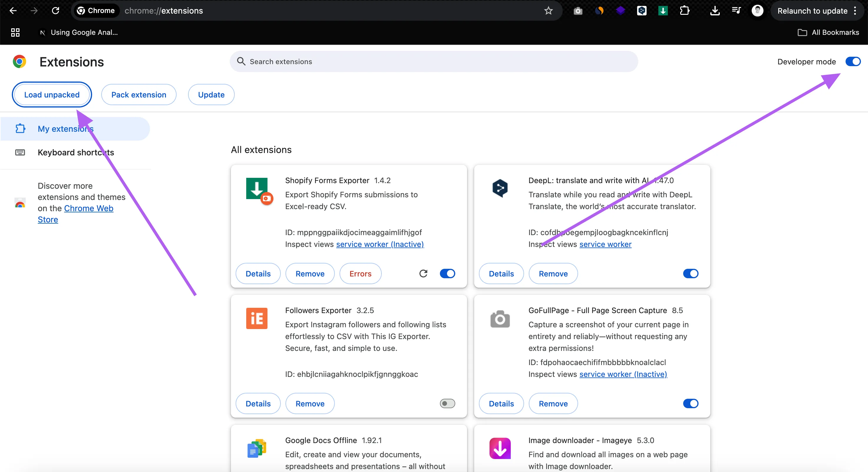The image size is (868, 472).
Task: Click the purple diamond toolbar extension icon
Action: (x=620, y=11)
